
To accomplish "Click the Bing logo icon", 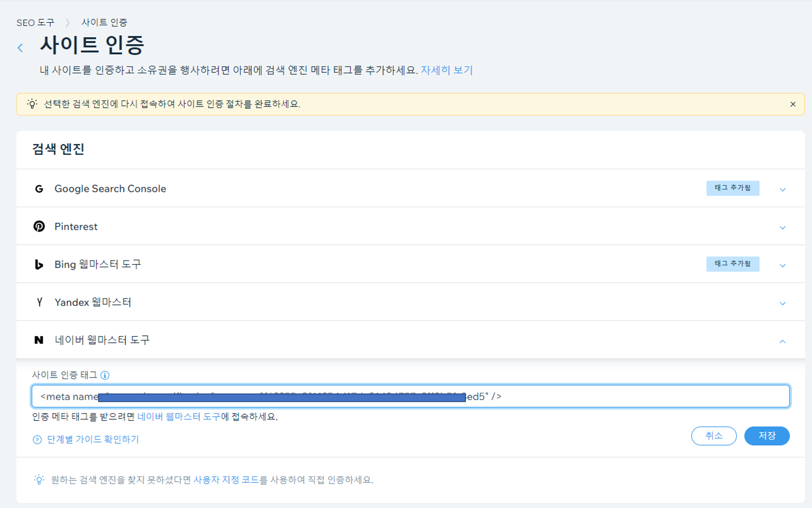I will 39,264.
